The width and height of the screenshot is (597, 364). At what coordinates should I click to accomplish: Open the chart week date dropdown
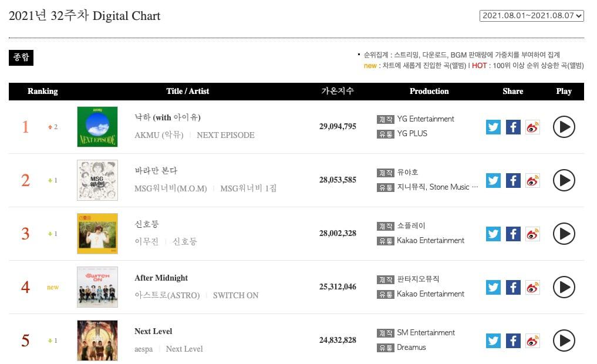pos(531,16)
